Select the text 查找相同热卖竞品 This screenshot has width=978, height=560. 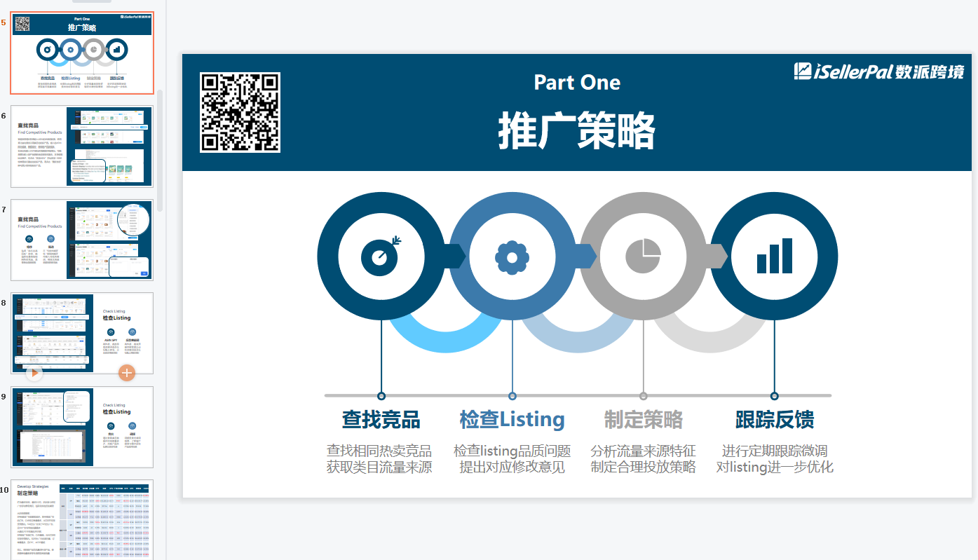[379, 451]
